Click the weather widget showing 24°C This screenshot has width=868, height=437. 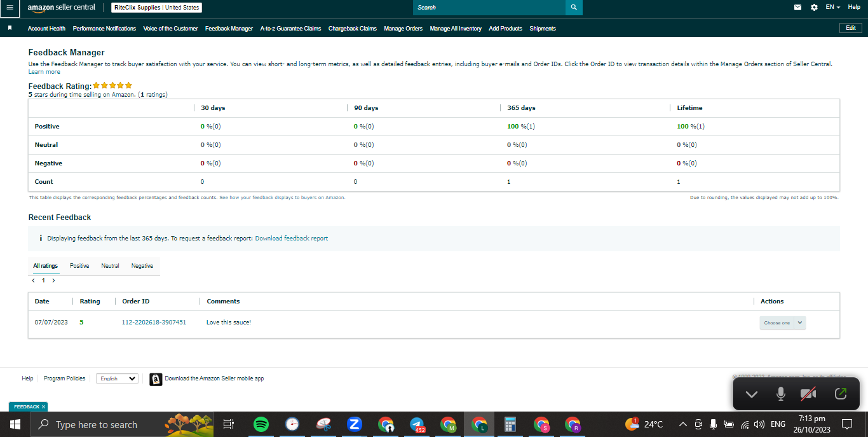pyautogui.click(x=644, y=424)
